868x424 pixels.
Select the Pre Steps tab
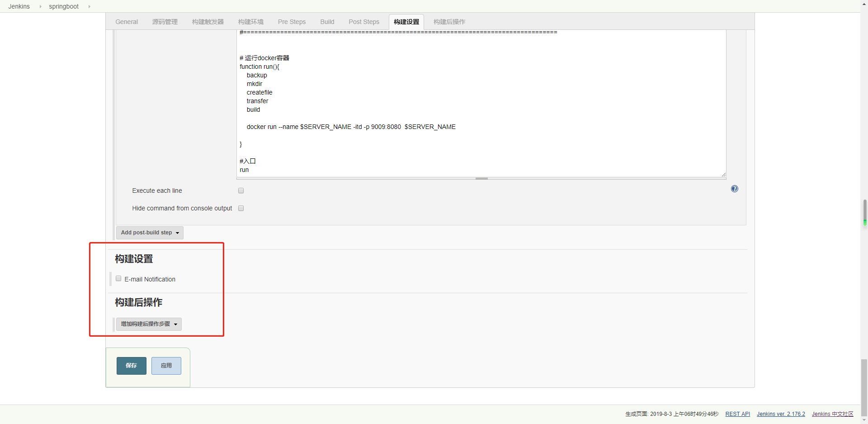[x=292, y=22]
